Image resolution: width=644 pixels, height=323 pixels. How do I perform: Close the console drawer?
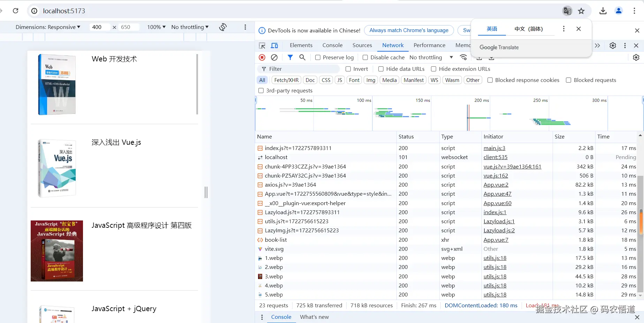coord(637,317)
